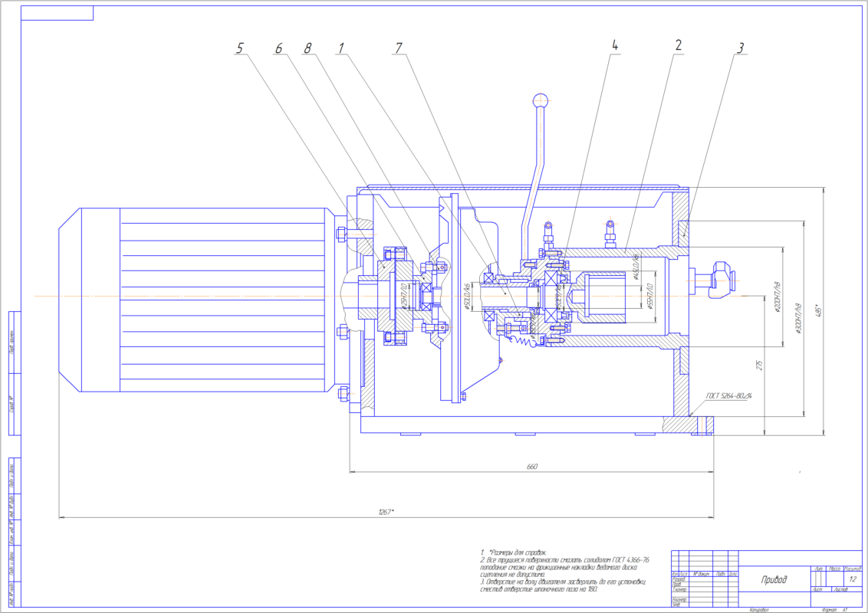The height and width of the screenshot is (613, 868).
Task: Click position callout number 6
Action: point(278,48)
